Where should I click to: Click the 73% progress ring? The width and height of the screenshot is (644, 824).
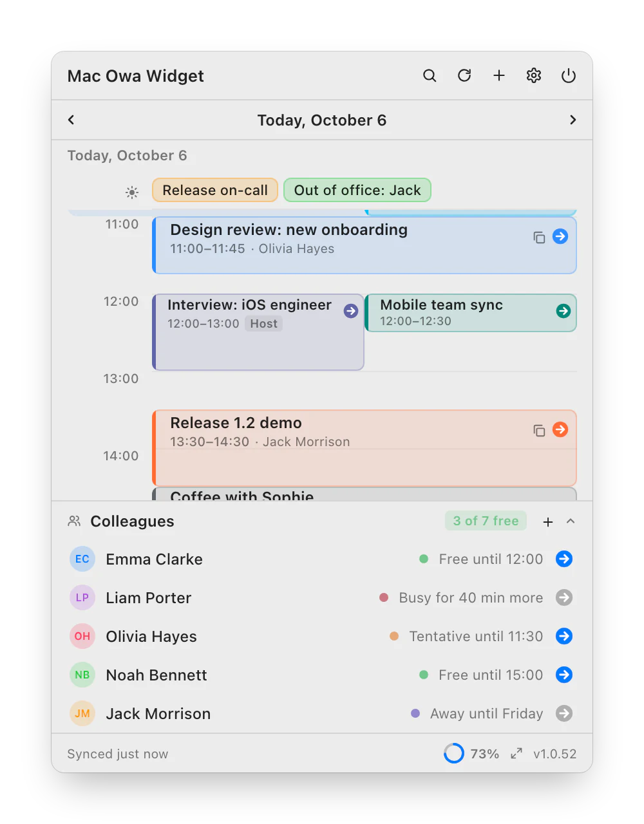pos(454,753)
